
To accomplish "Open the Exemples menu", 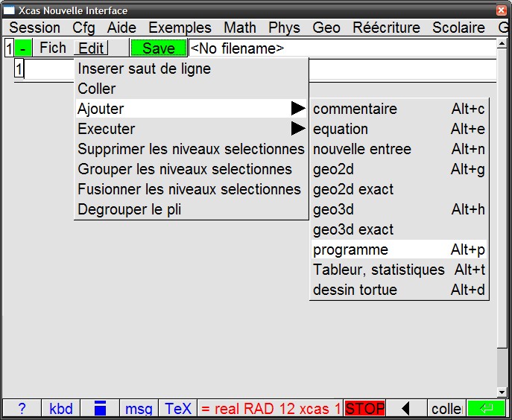I will (180, 28).
